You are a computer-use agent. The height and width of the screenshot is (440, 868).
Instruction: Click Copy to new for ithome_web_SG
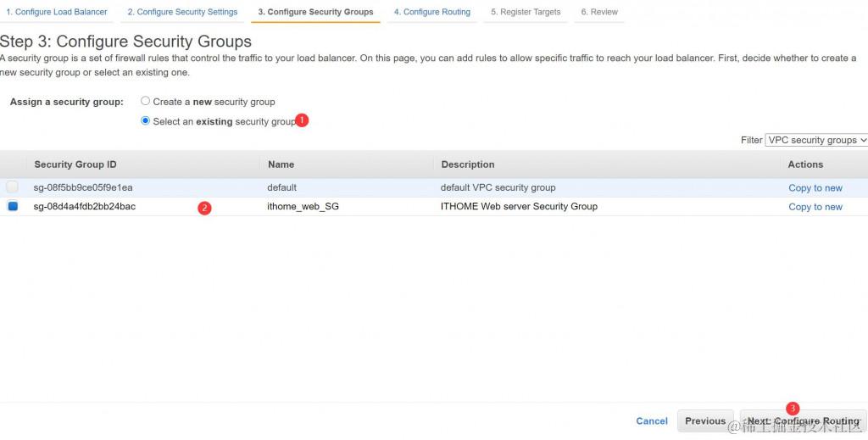pos(815,207)
